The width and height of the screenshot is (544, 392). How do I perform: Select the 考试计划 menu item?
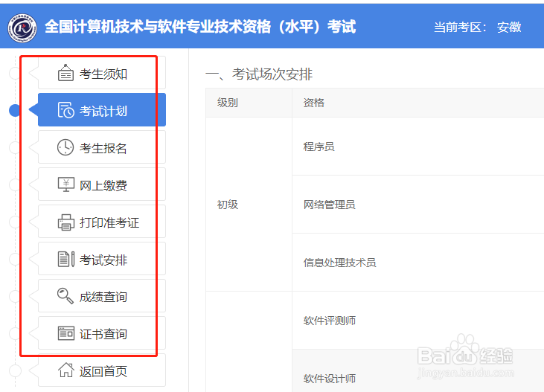[102, 110]
